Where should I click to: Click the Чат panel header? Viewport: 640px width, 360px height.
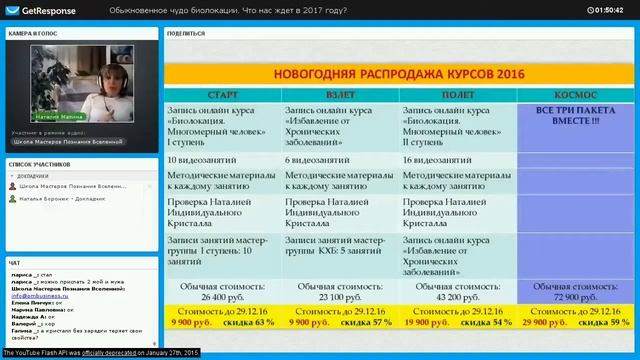point(14,263)
